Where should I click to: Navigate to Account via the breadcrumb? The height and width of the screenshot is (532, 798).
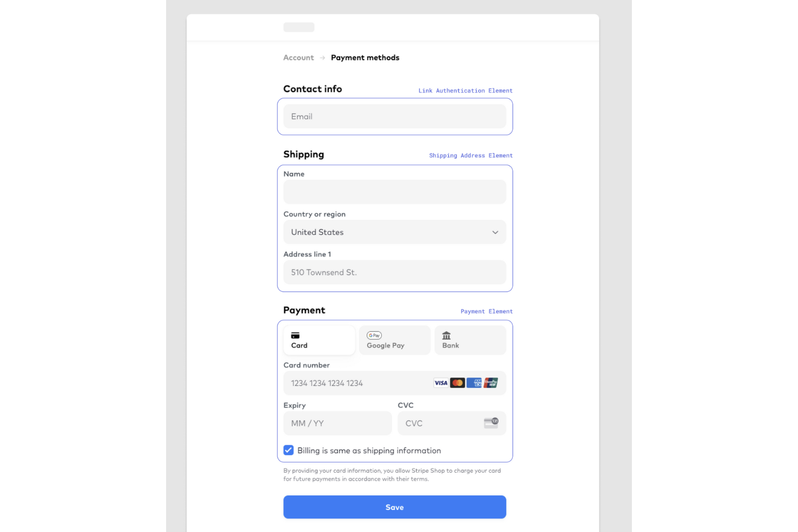298,57
